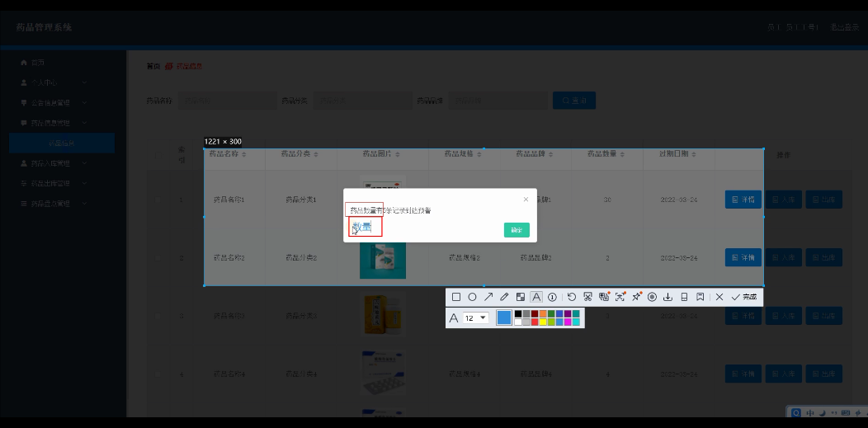Start screen recording with the record icon
The width and height of the screenshot is (868, 428).
tap(652, 297)
